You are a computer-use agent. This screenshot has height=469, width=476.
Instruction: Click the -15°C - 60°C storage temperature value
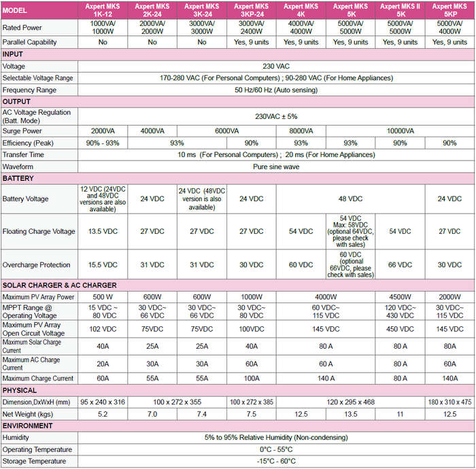click(276, 462)
